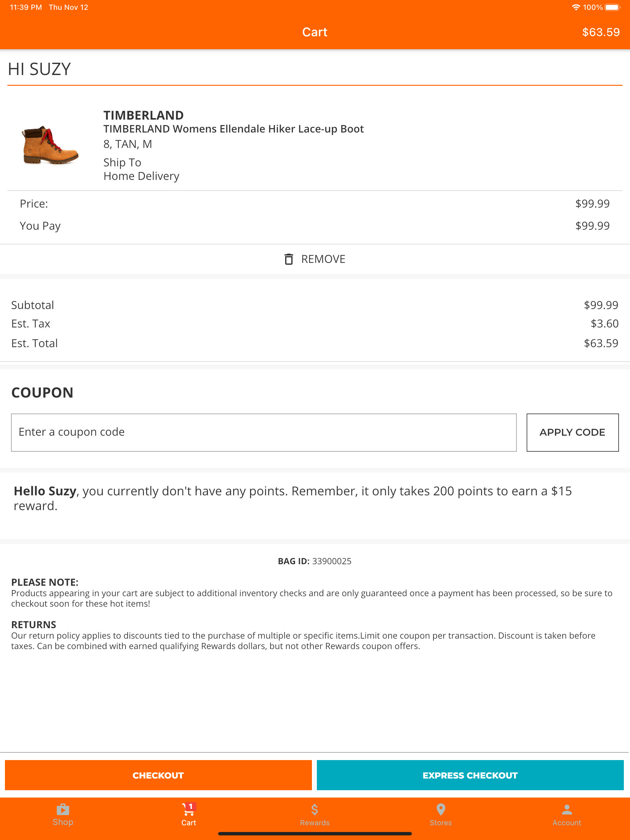Tap the Bag ID number

coord(332,561)
